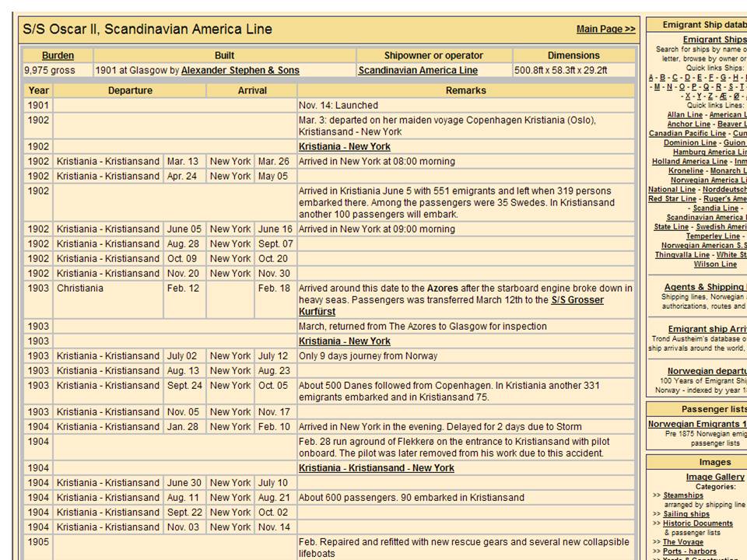Screen dimensions: 747x560
Task: Click 'Only 9 days journey from Norway' remark
Action: (368, 355)
